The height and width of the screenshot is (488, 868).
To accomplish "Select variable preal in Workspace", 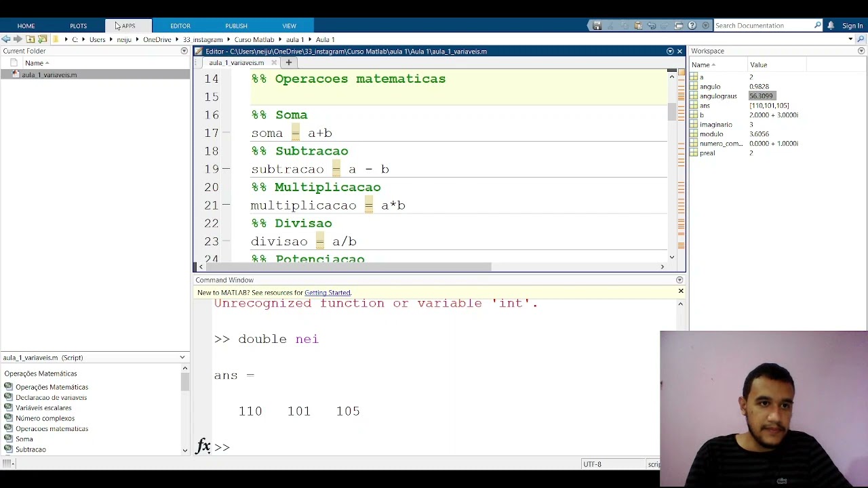I will [707, 153].
